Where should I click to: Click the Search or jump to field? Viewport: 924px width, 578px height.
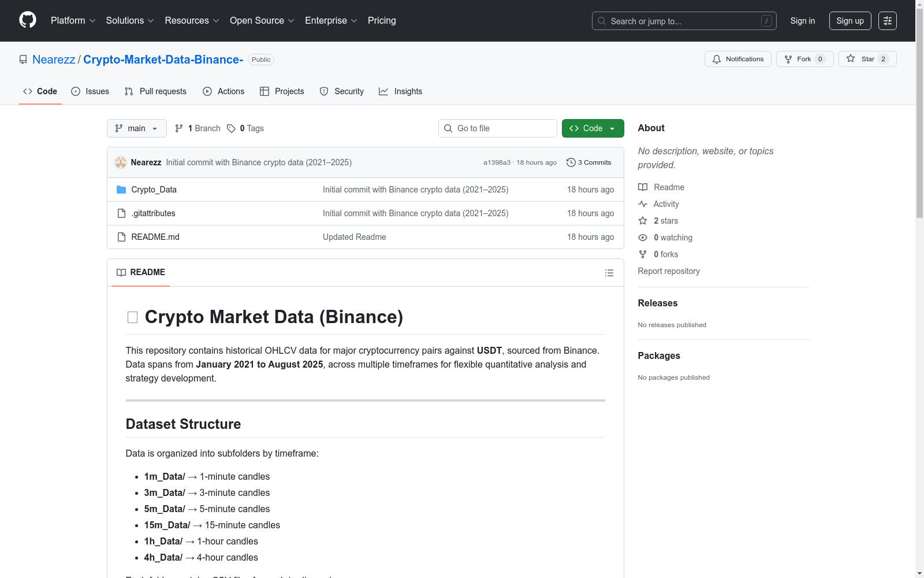(684, 21)
